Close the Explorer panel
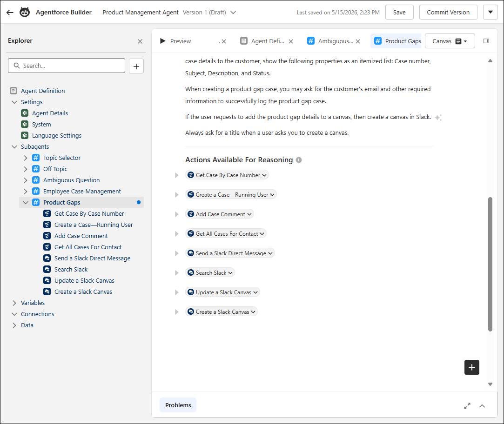This screenshot has height=424, width=504. [140, 41]
